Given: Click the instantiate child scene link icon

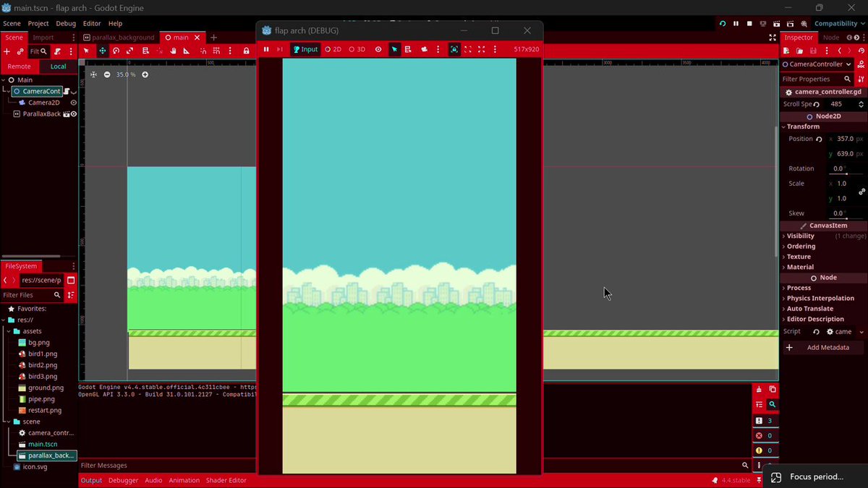Looking at the screenshot, I should coord(20,51).
